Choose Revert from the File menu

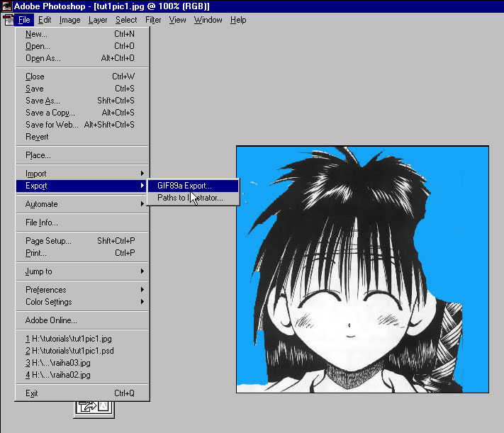[x=83, y=137]
